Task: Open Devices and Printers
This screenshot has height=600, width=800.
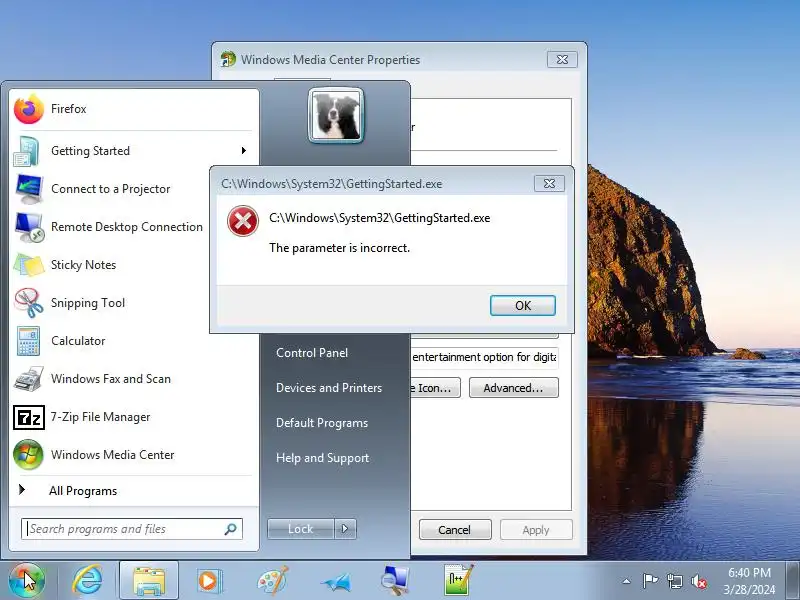Action: (329, 388)
